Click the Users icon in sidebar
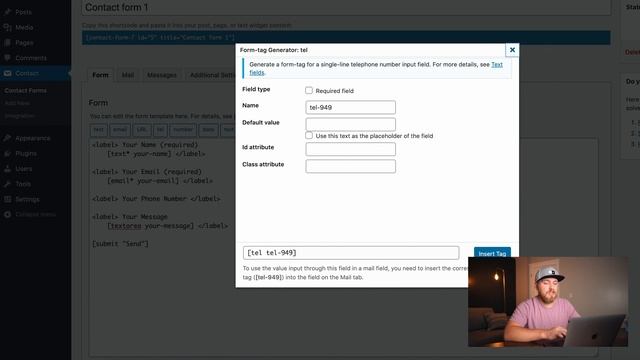The width and height of the screenshot is (640, 360). [x=7, y=169]
